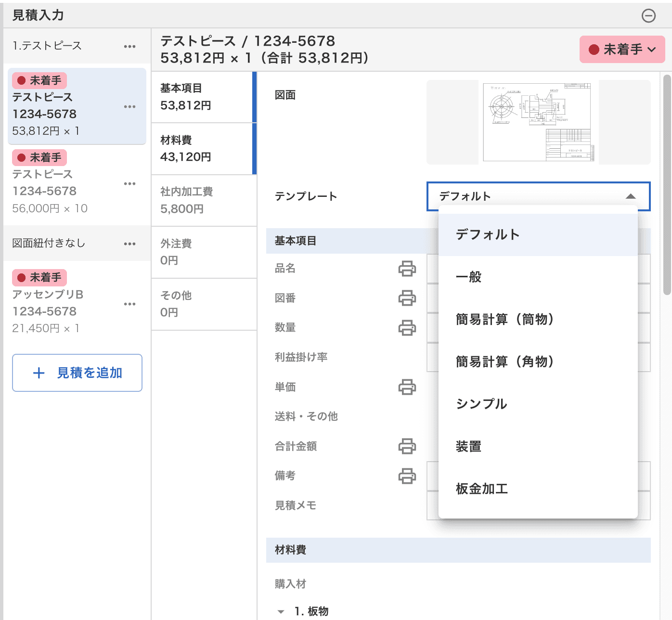Image resolution: width=672 pixels, height=620 pixels.
Task: Switch to the 社内加工費 tab
Action: (x=204, y=200)
